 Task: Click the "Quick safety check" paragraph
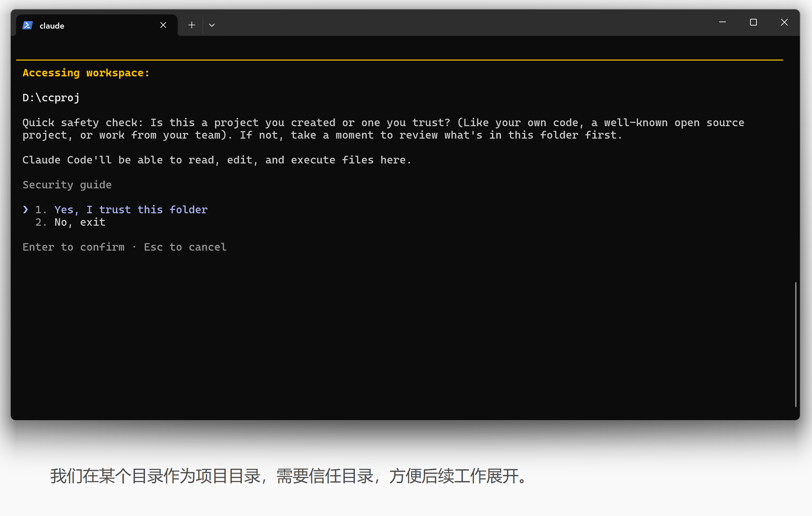pyautogui.click(x=383, y=129)
